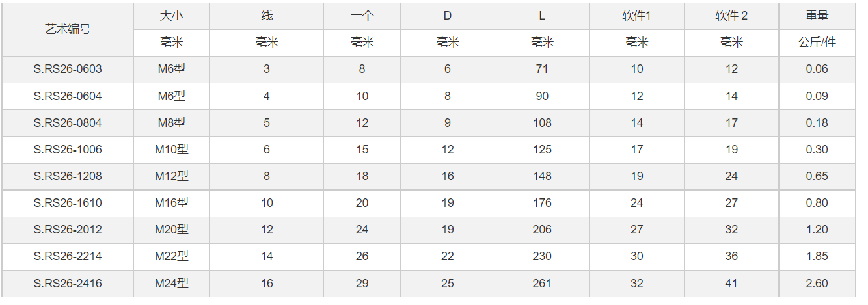Select the 艺术编号 column header
This screenshot has width=868, height=305.
point(68,29)
